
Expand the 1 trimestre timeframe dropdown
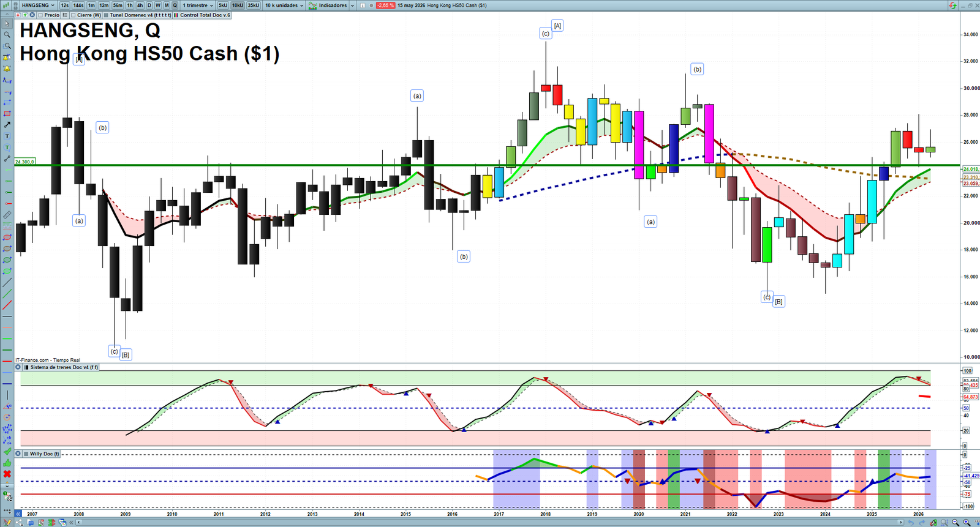pos(198,6)
